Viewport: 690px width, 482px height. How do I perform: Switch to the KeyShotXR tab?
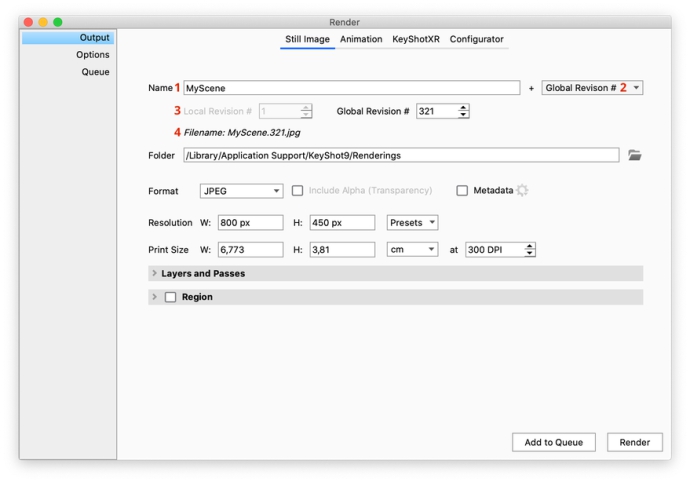pyautogui.click(x=415, y=39)
